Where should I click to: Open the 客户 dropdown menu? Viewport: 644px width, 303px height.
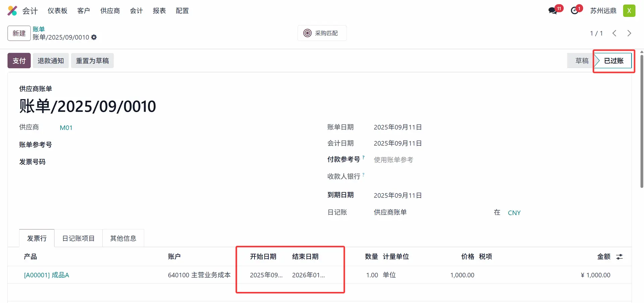(84, 11)
